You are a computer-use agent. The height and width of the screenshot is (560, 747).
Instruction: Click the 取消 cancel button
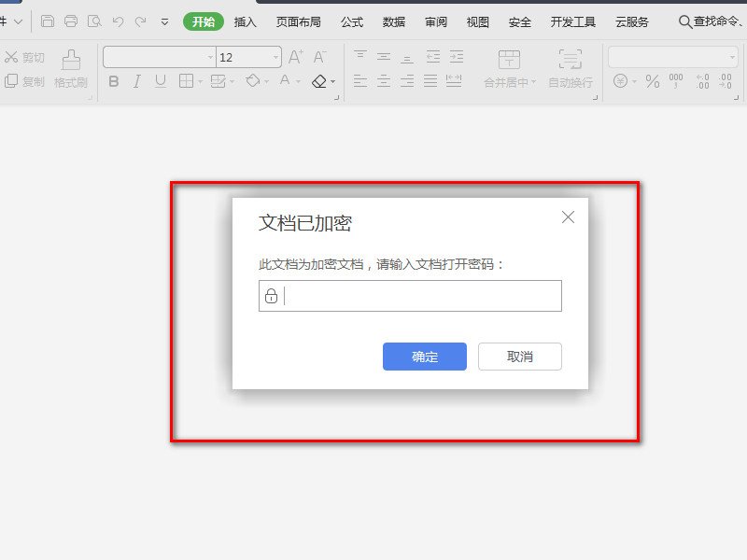coord(519,357)
